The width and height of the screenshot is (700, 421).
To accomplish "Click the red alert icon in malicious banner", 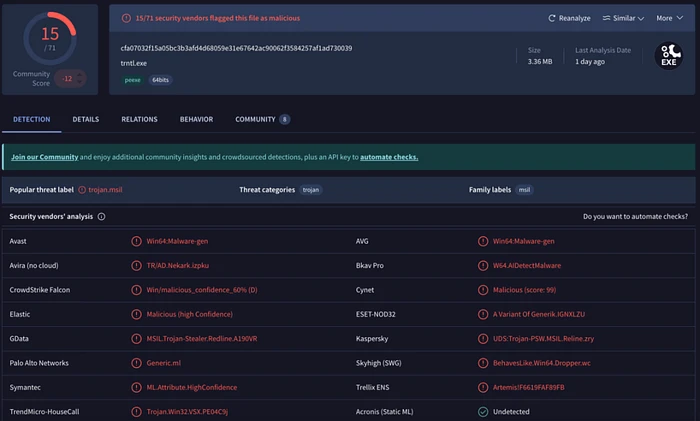I will [x=126, y=18].
